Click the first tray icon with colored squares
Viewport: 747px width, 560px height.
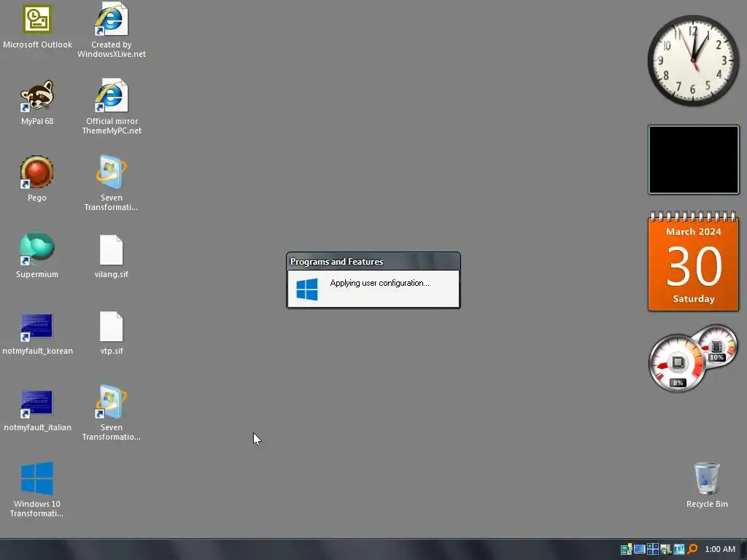coord(627,549)
